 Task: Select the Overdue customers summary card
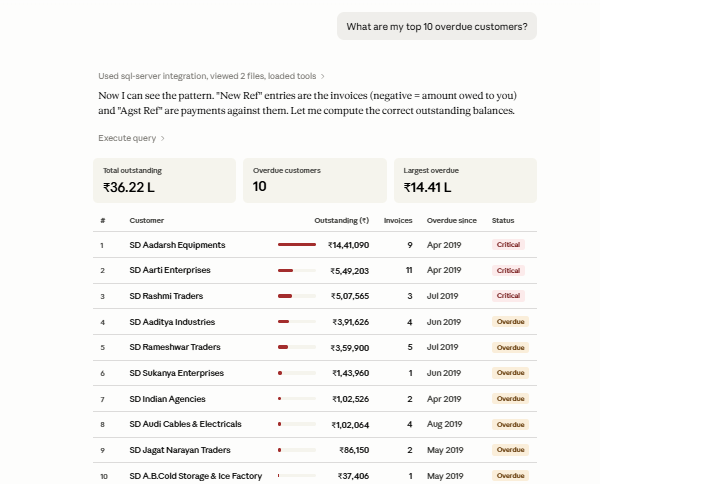tap(315, 180)
